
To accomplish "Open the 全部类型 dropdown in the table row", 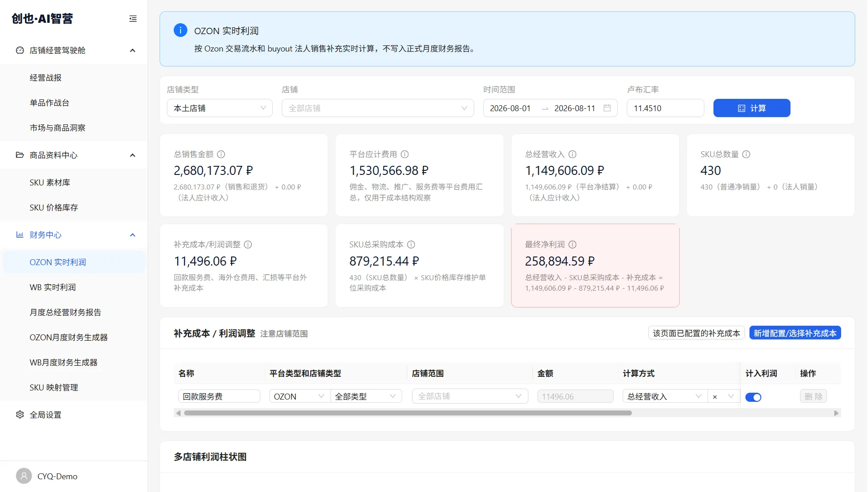I will click(x=366, y=396).
